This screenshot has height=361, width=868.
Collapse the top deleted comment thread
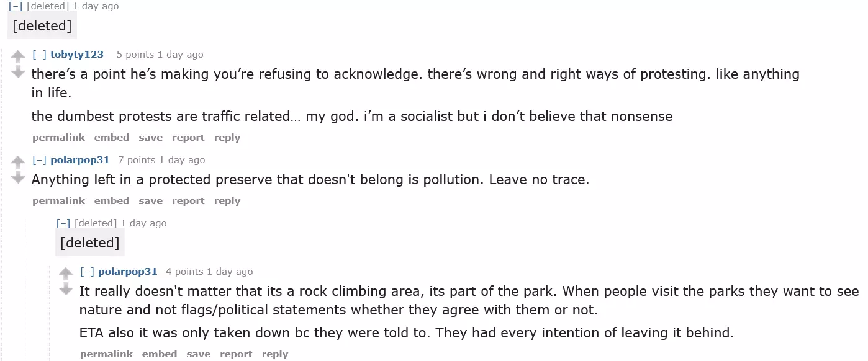click(16, 6)
